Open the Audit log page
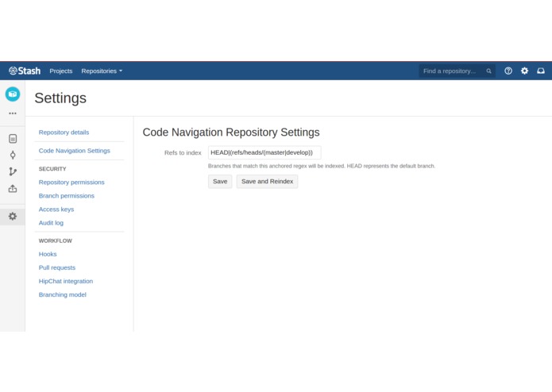Screen dimensions: 552x392 point(51,222)
